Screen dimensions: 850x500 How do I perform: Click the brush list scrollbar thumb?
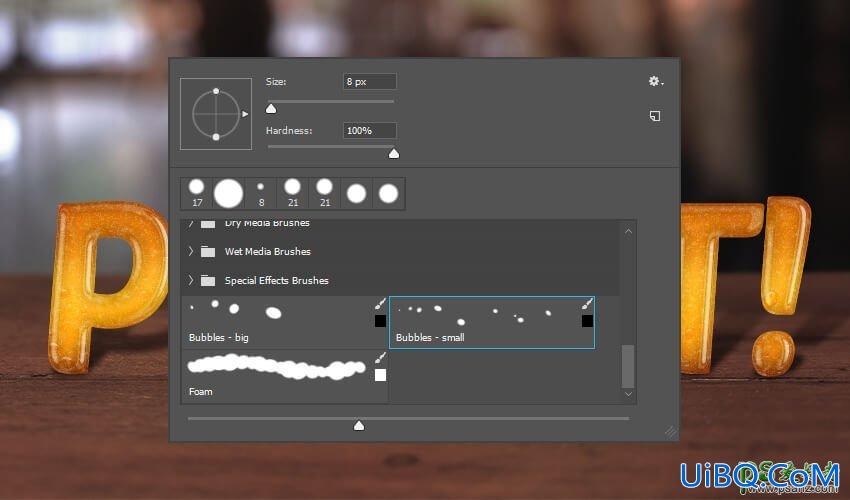click(628, 367)
